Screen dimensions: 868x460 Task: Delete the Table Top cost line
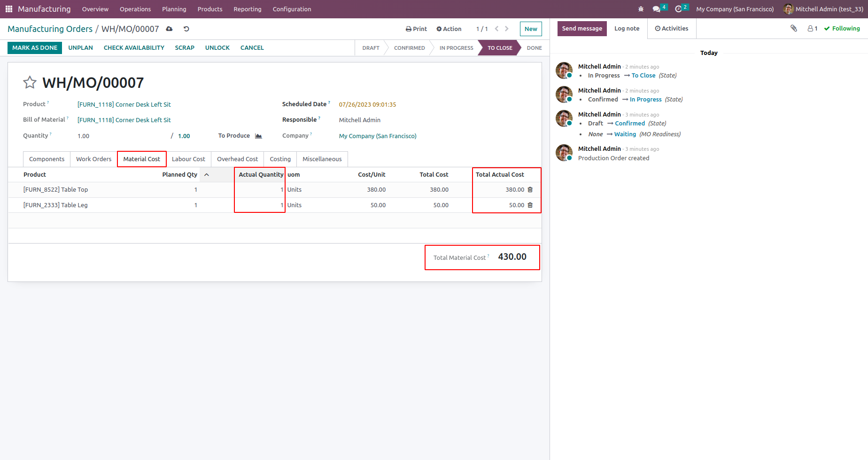pos(530,190)
